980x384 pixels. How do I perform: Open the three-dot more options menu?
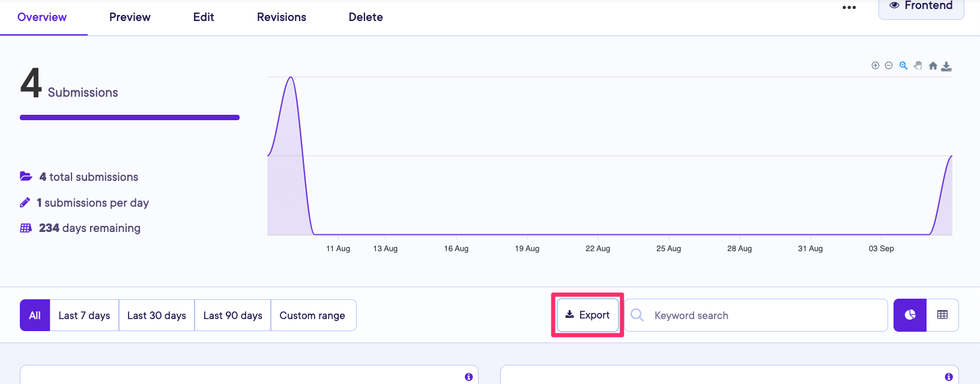click(x=849, y=8)
